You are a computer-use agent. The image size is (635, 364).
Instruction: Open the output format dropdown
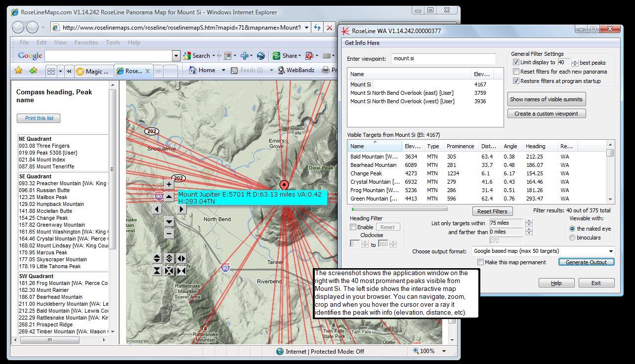[544, 251]
